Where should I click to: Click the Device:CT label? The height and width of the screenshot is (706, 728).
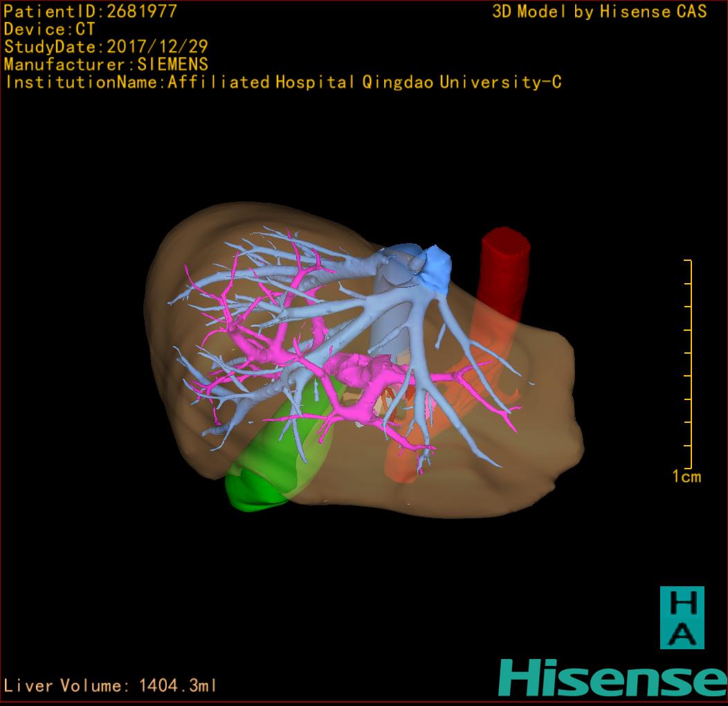click(x=49, y=29)
